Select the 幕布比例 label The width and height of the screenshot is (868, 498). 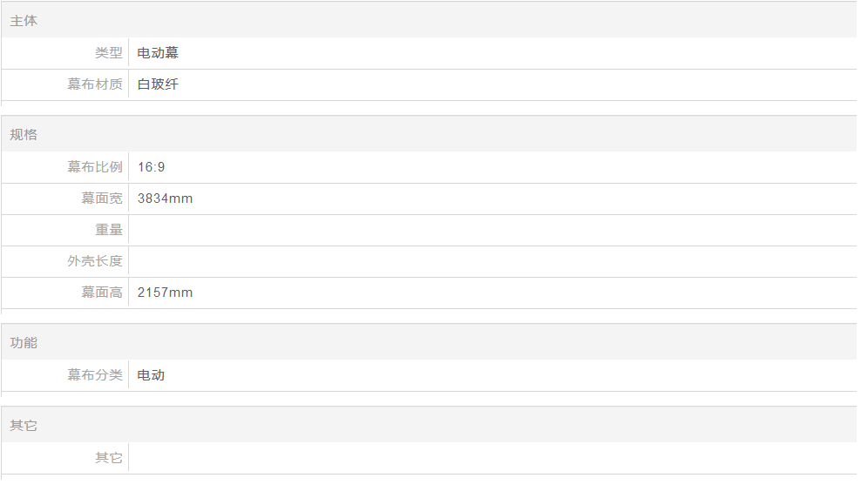95,166
